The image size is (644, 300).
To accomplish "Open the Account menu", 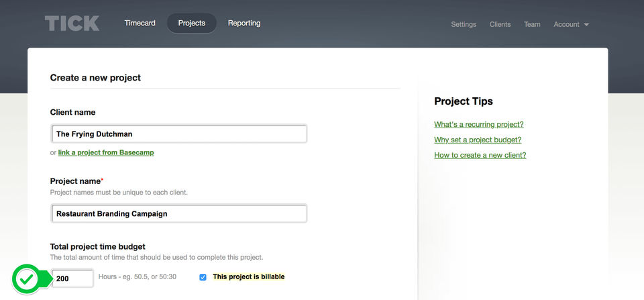I will coord(566,24).
